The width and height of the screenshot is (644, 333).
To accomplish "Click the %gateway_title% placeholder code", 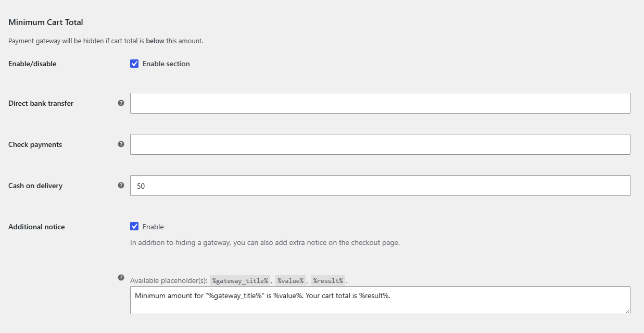I will coord(240,280).
